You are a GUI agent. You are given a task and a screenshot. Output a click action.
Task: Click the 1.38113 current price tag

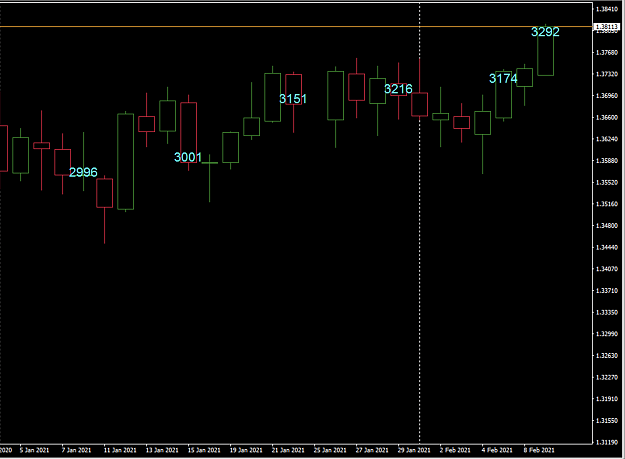click(x=607, y=27)
